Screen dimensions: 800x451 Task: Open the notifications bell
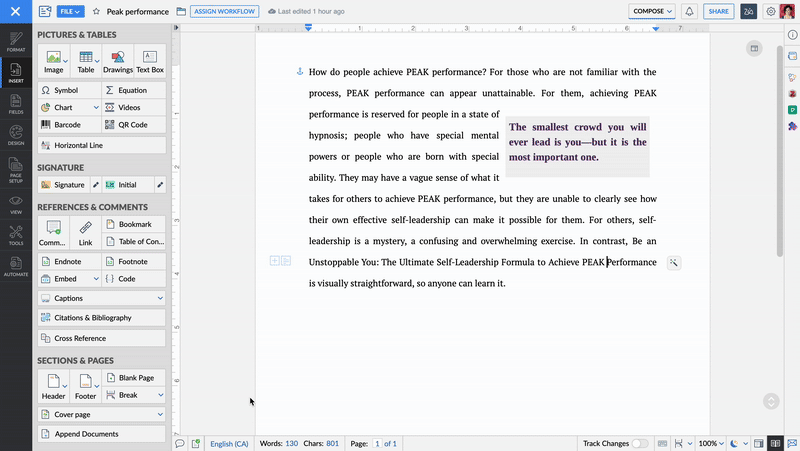click(x=689, y=12)
